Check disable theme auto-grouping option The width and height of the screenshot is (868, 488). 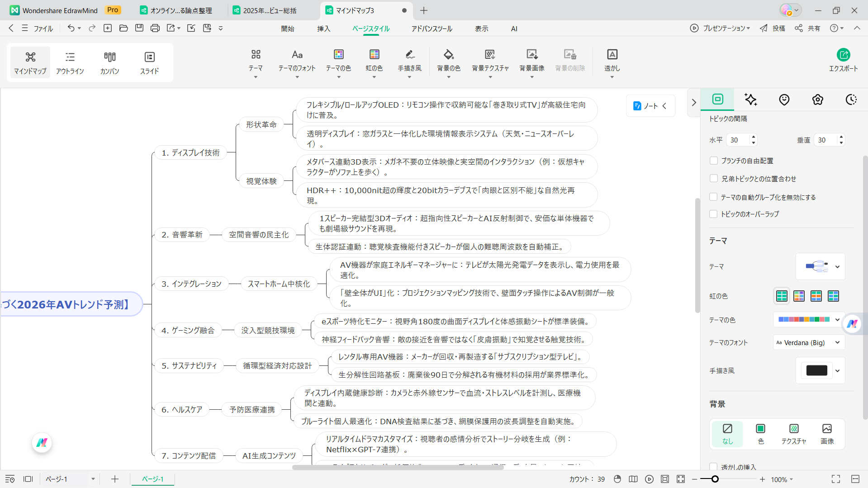(714, 197)
